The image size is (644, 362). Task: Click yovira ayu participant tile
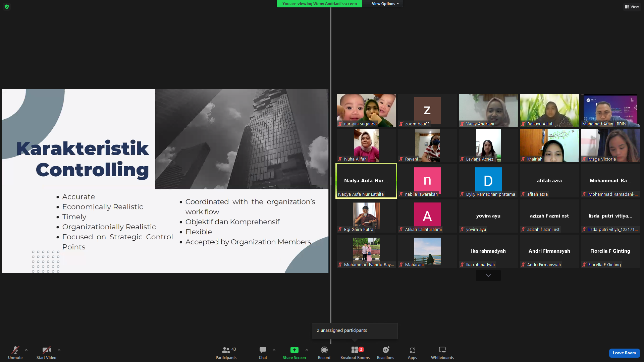point(488,216)
